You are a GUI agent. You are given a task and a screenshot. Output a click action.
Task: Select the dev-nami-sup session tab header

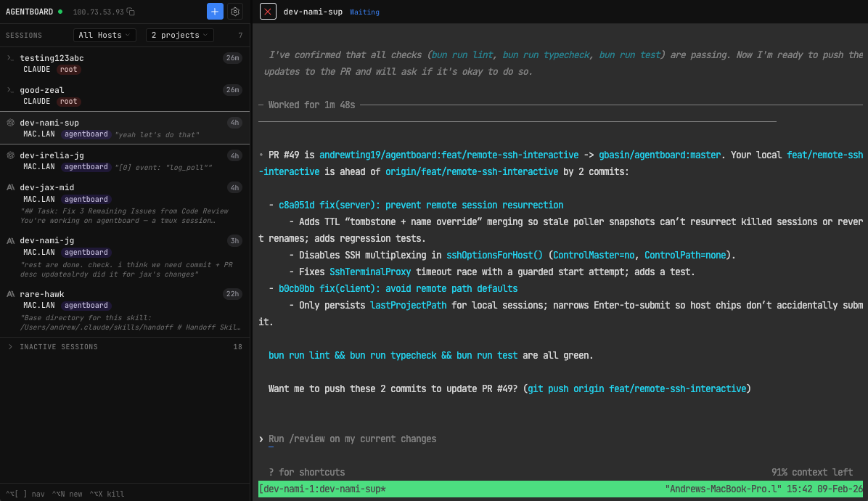pos(314,12)
